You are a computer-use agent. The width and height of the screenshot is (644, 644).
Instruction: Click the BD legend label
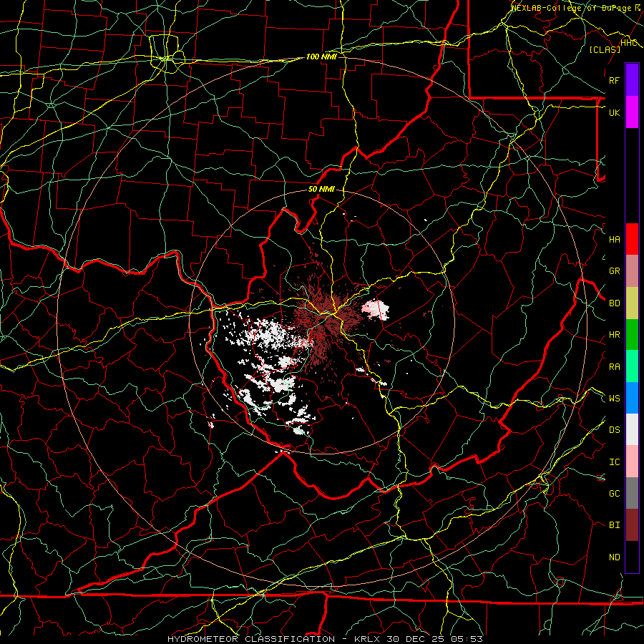(615, 303)
